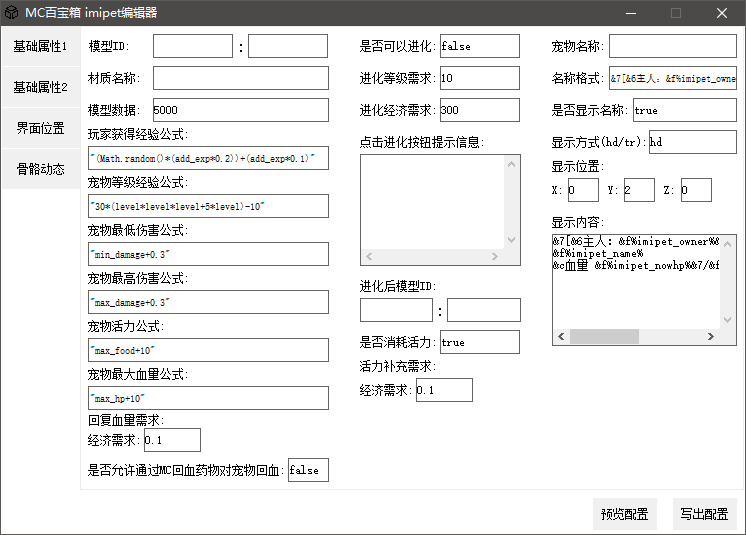Click the MC回血药物 false field
The height and width of the screenshot is (535, 746).
coord(308,470)
